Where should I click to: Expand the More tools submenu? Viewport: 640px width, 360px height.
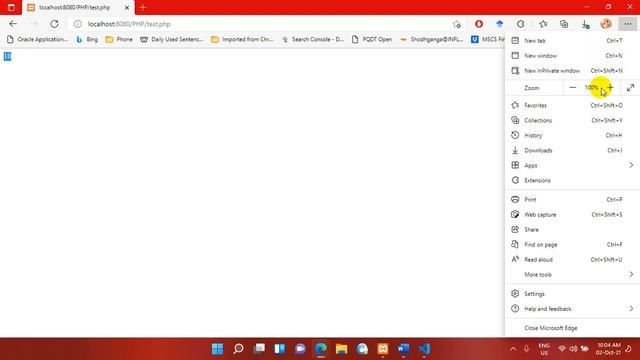click(572, 275)
